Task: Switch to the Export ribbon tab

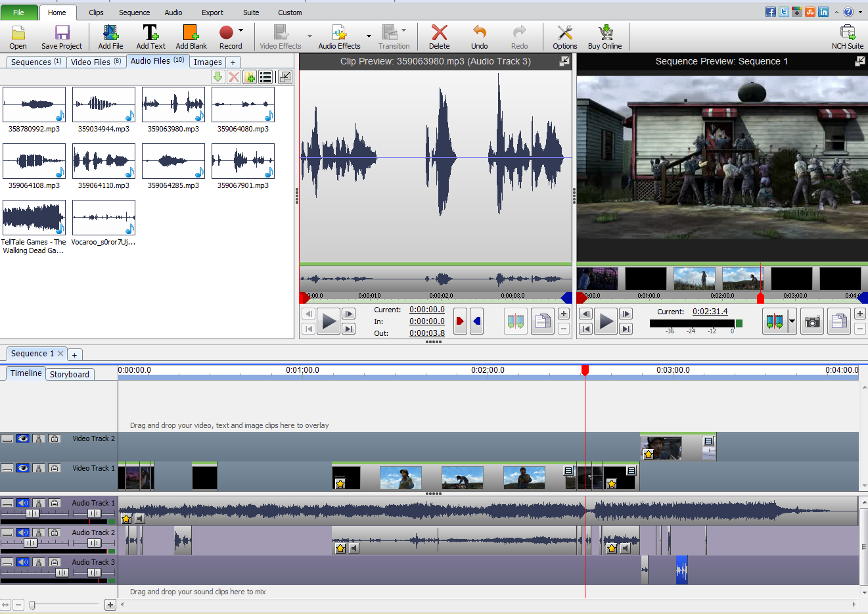Action: 212,12
